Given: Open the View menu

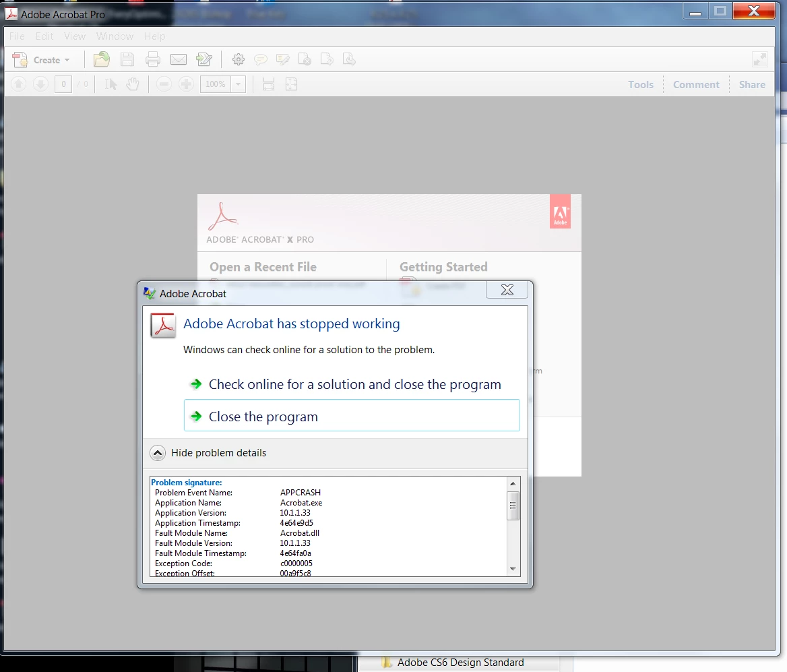Looking at the screenshot, I should point(75,36).
